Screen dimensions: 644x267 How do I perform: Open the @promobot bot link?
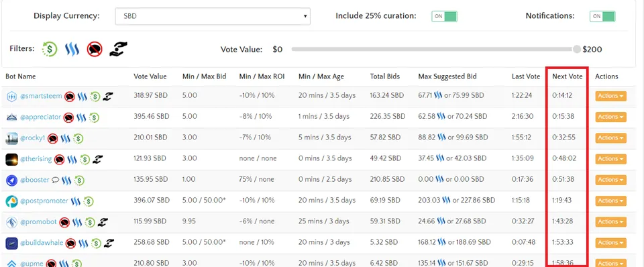pyautogui.click(x=39, y=222)
